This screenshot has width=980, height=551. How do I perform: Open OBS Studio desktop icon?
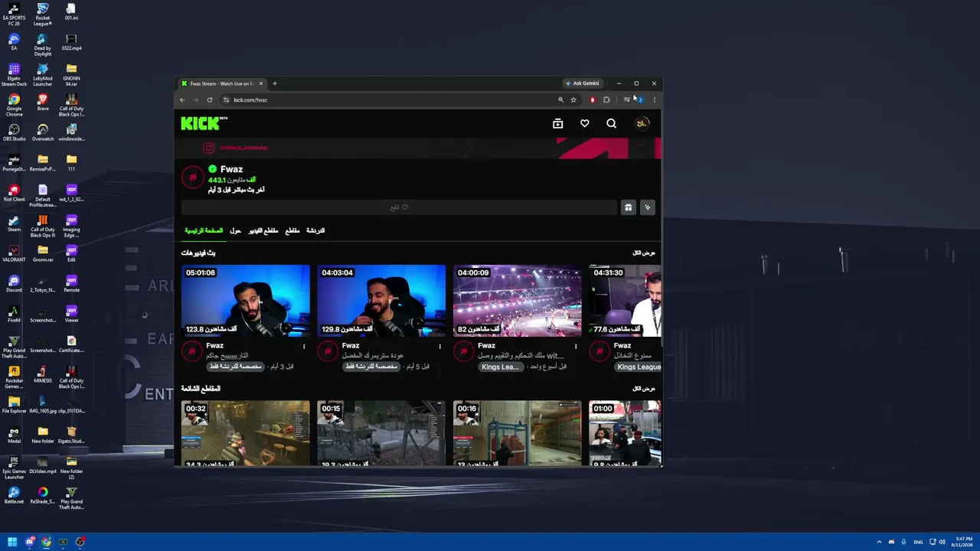(x=14, y=132)
